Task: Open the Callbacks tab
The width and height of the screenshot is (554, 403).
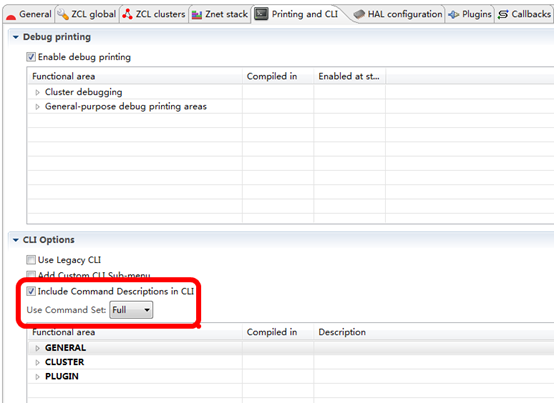Action: point(525,14)
